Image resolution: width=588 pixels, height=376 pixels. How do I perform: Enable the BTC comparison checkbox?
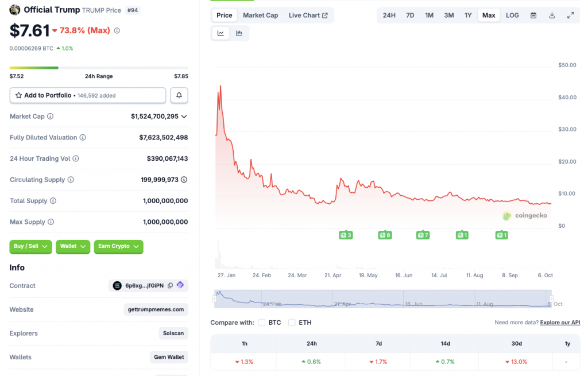point(262,323)
